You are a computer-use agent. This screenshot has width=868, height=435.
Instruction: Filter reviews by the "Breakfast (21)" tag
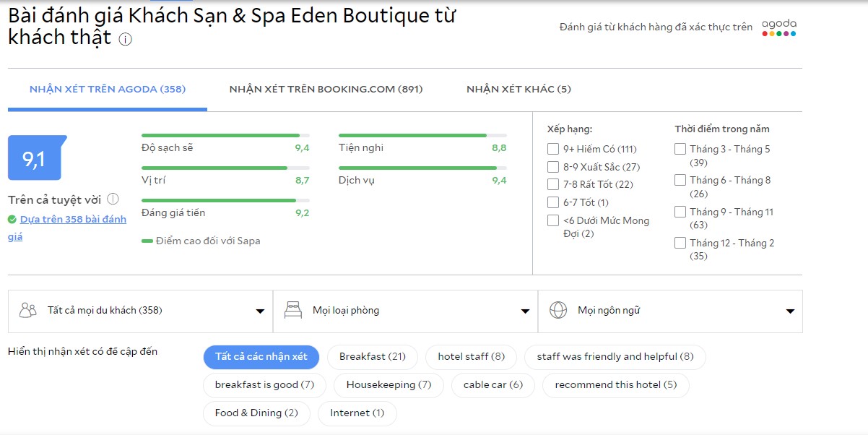click(x=373, y=356)
